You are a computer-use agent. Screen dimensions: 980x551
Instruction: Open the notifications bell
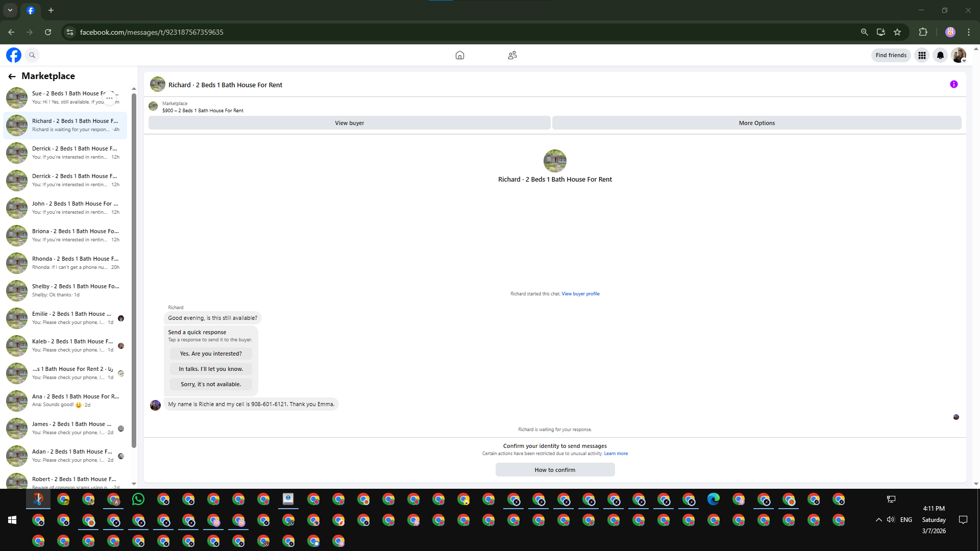[940, 55]
